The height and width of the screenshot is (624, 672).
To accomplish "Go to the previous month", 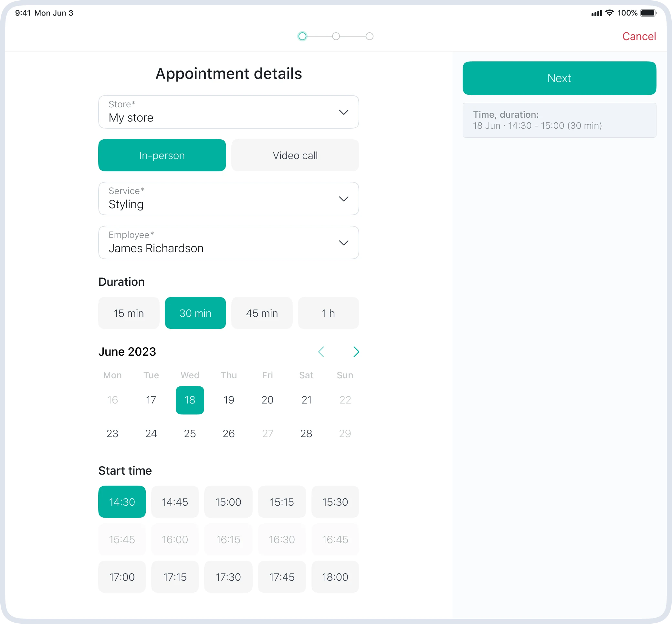I will pos(321,352).
